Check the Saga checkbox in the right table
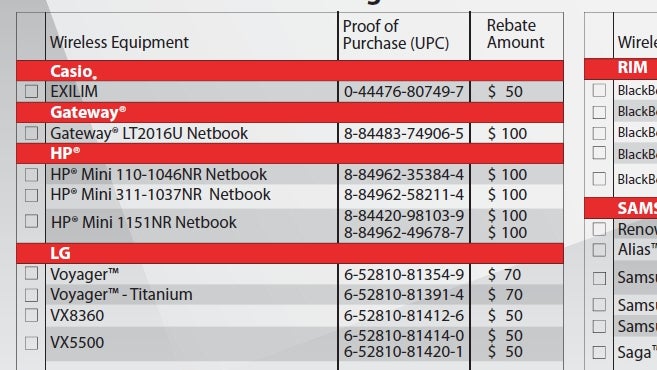The height and width of the screenshot is (370, 657). point(599,352)
